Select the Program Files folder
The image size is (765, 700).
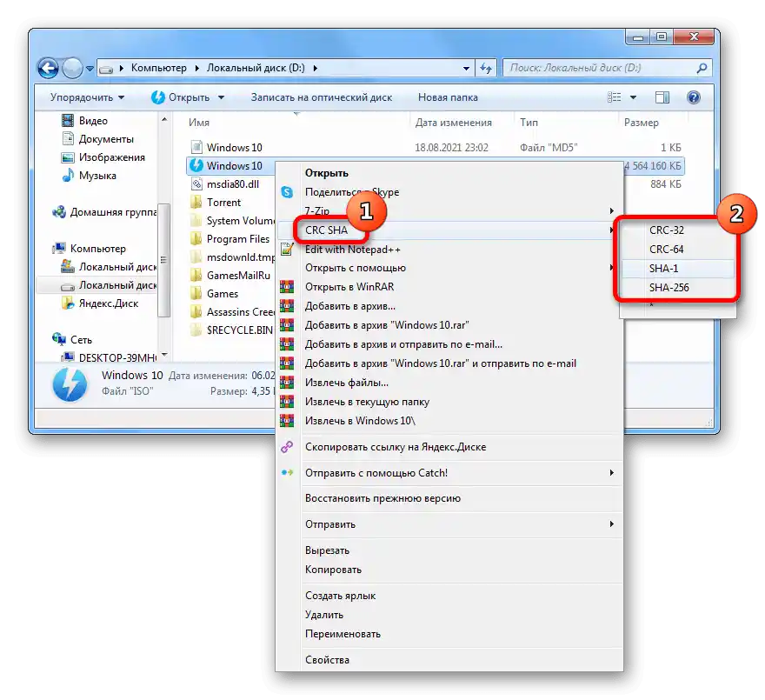click(229, 239)
